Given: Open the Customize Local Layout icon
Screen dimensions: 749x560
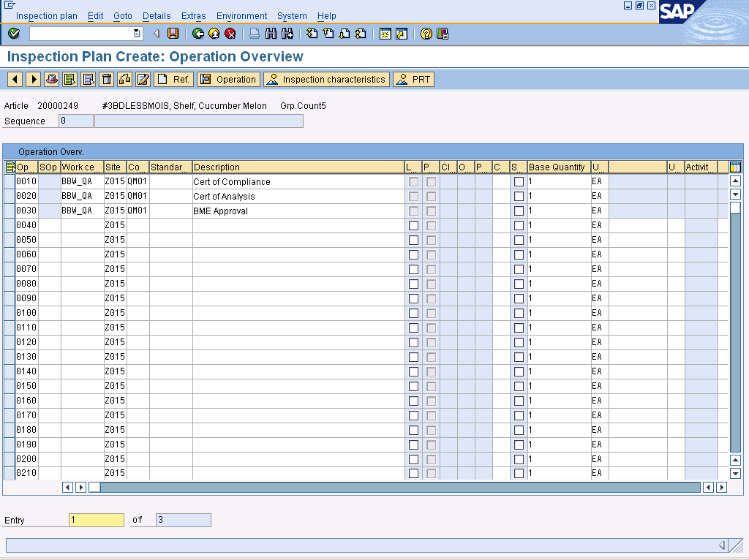Looking at the screenshot, I should 443,34.
